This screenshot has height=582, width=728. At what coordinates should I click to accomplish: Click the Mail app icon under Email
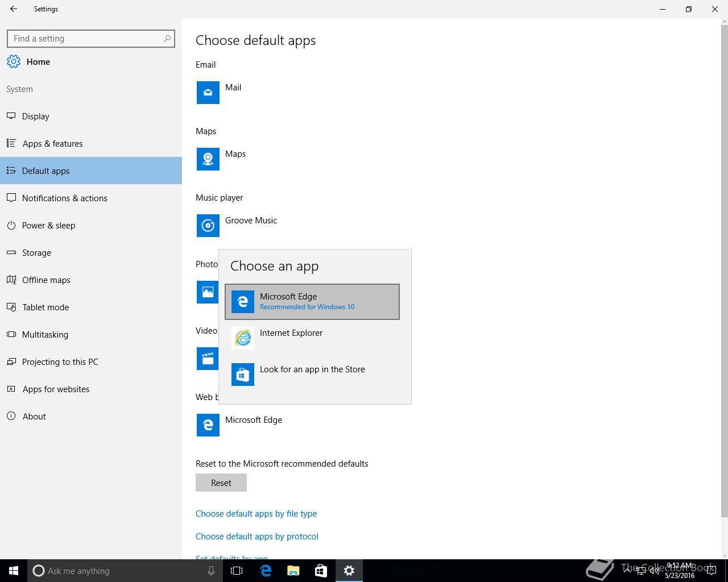pos(208,93)
